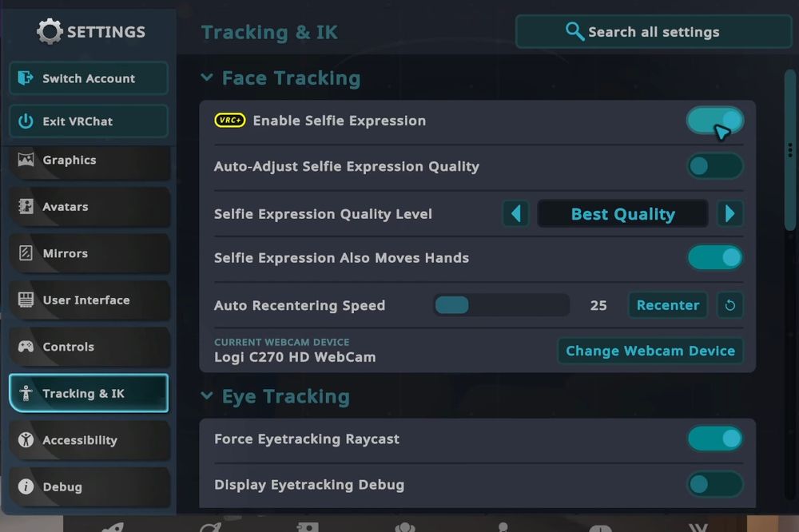Open Avatars settings category

pos(89,206)
